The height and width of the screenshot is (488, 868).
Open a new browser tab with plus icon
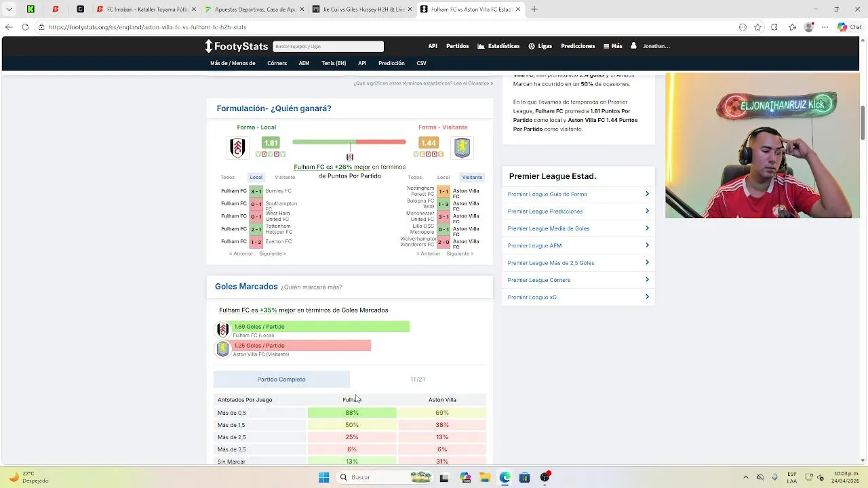point(534,9)
